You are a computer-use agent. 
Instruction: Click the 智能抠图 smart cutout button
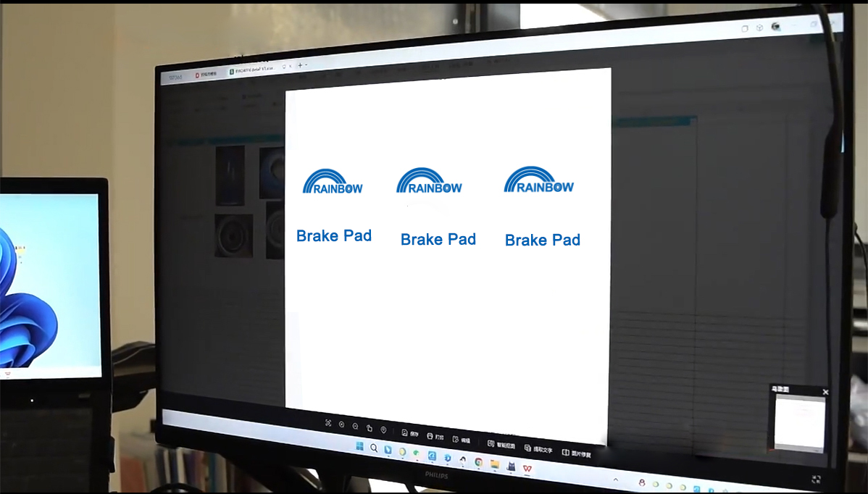[501, 445]
